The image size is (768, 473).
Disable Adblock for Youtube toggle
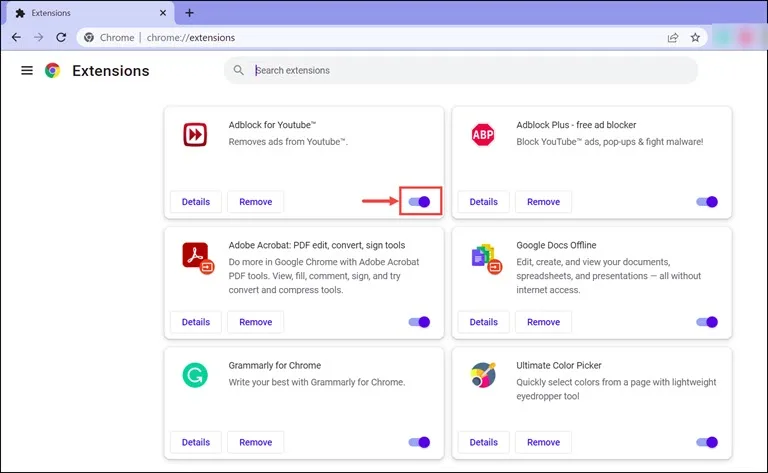pyautogui.click(x=419, y=201)
